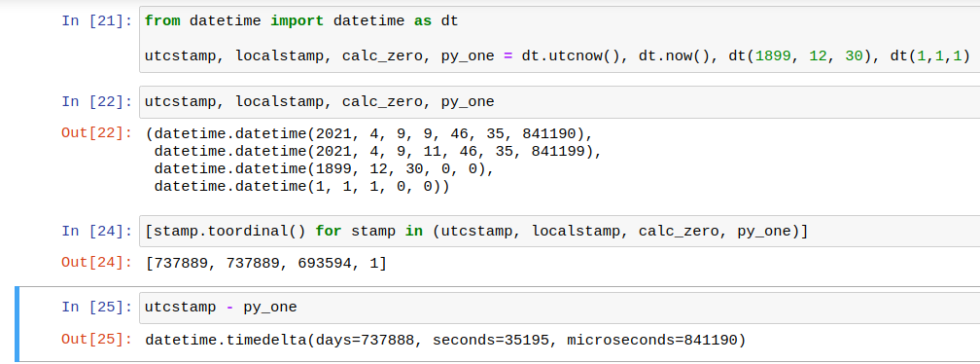980x364 pixels.
Task: Select the In [25] prompt label
Action: [97, 308]
